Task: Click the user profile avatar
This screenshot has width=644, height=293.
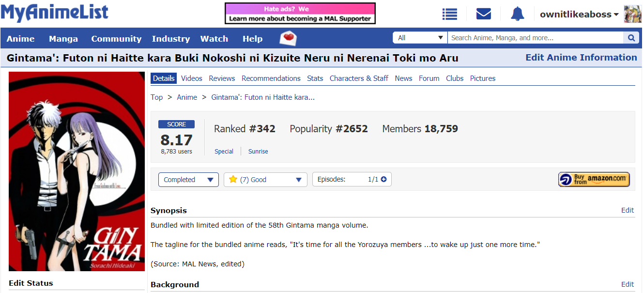Action: coord(632,15)
